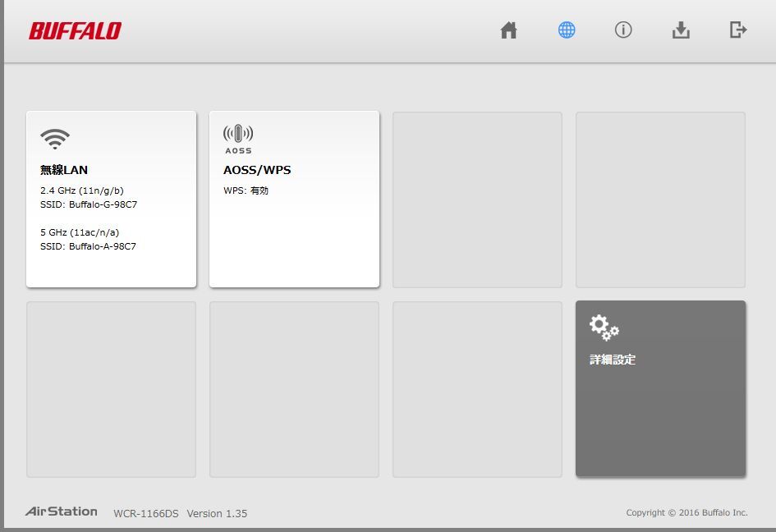Viewport: 776px width, 532px height.
Task: Click the gears icon for 詳細設定
Action: [604, 328]
